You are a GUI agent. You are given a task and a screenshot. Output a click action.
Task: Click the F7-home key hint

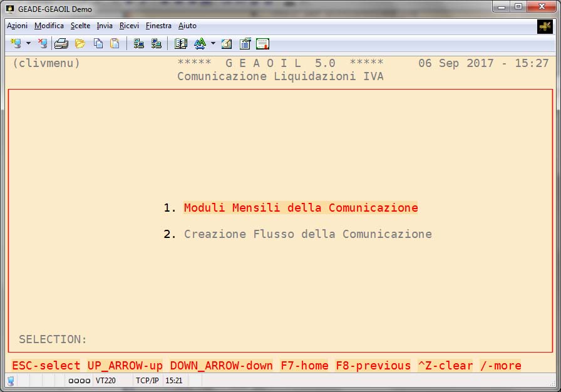pyautogui.click(x=304, y=366)
